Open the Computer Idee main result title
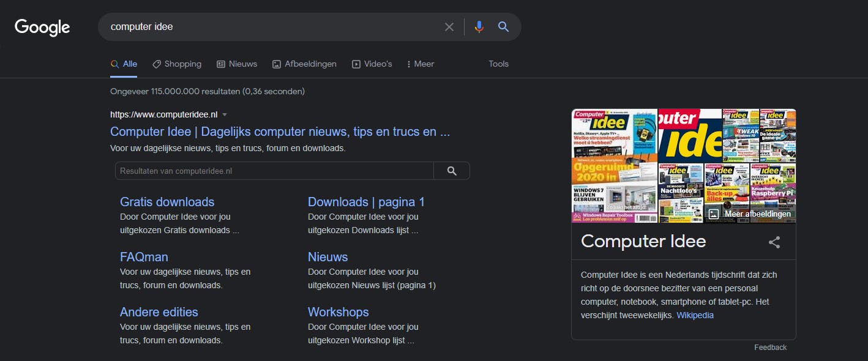The width and height of the screenshot is (868, 361). click(280, 132)
